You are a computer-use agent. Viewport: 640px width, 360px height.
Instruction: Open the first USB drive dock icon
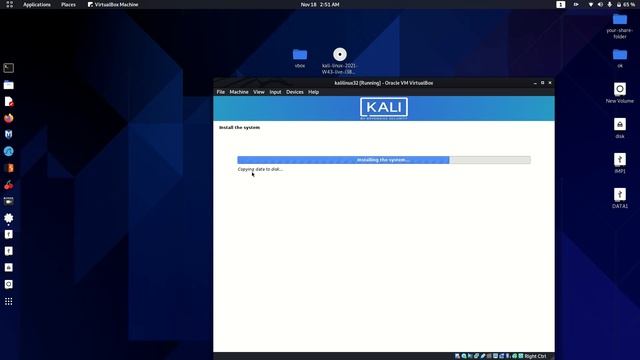pos(9,234)
